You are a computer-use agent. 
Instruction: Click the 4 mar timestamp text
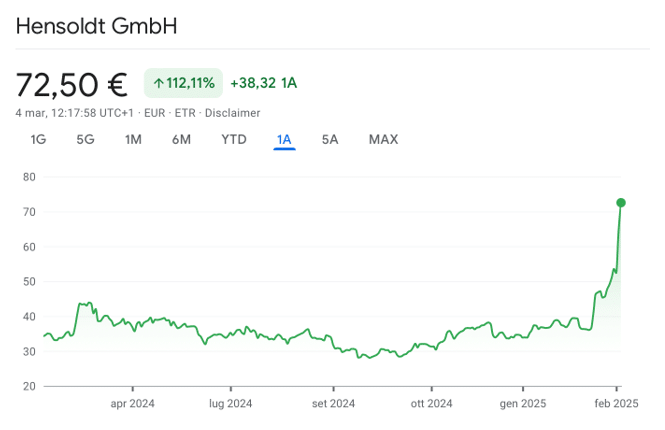74,113
